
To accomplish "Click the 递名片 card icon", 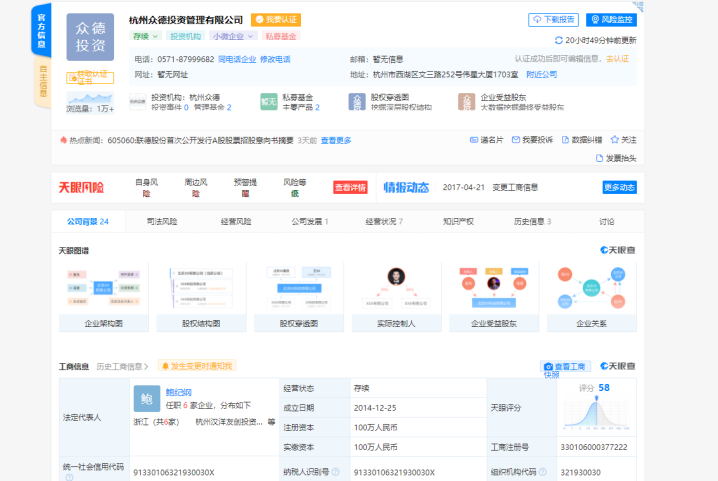I will coord(474,140).
